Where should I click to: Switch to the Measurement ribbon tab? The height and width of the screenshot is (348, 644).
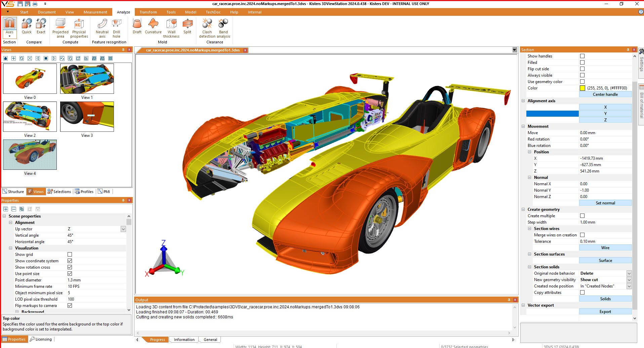tap(95, 12)
